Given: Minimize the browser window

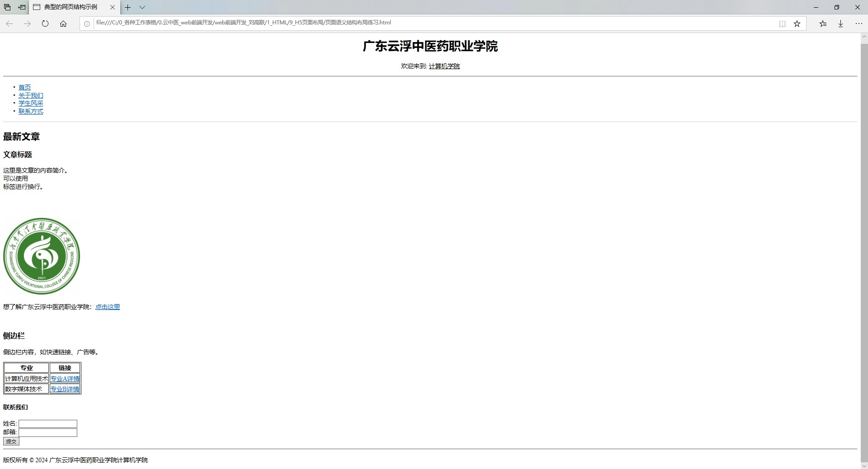Looking at the screenshot, I should click(816, 7).
